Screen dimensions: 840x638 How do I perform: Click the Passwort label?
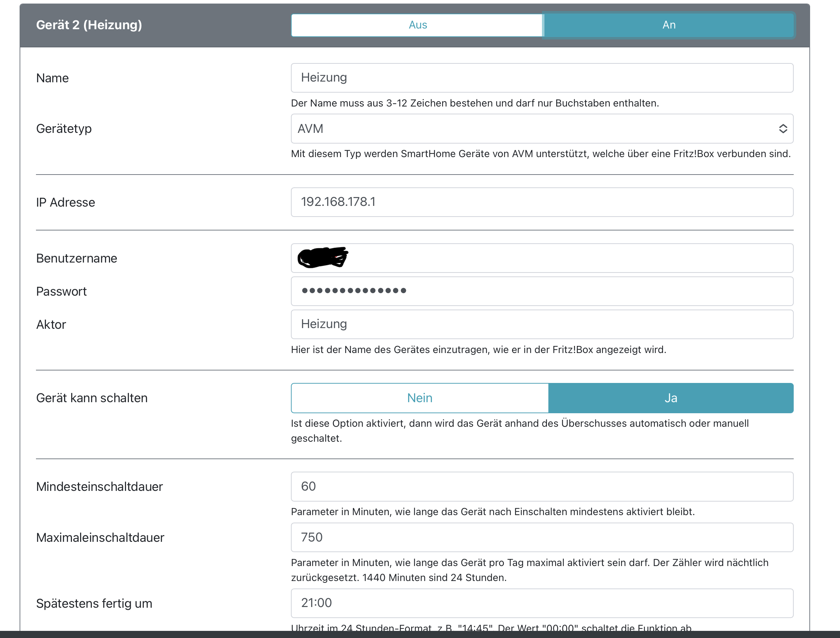click(61, 291)
